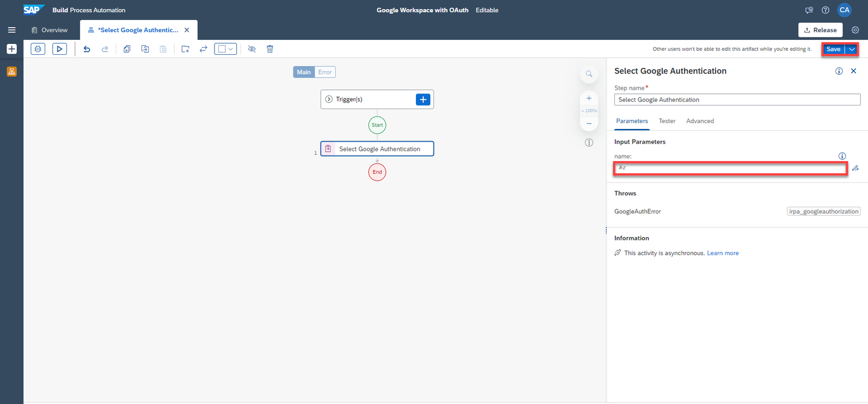The image size is (868, 404).
Task: Open project settings gear icon
Action: tap(855, 30)
